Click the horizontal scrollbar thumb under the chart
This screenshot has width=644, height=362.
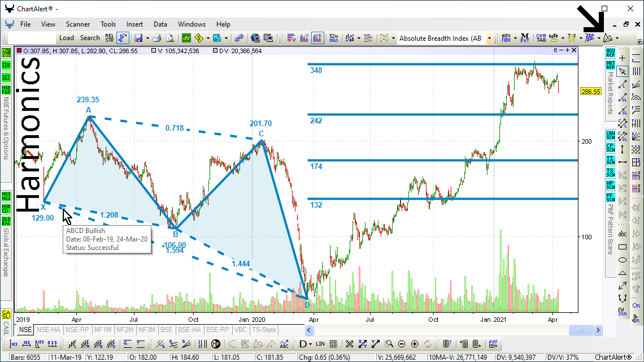pyautogui.click(x=580, y=330)
